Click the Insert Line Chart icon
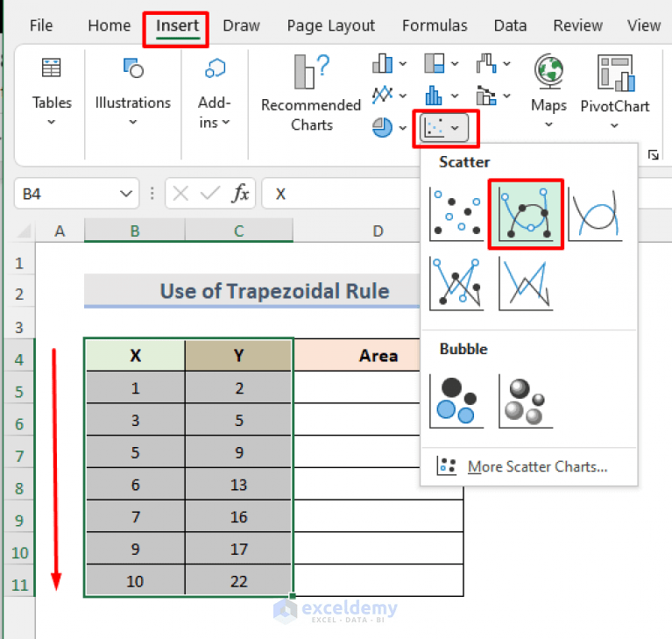 [382, 95]
